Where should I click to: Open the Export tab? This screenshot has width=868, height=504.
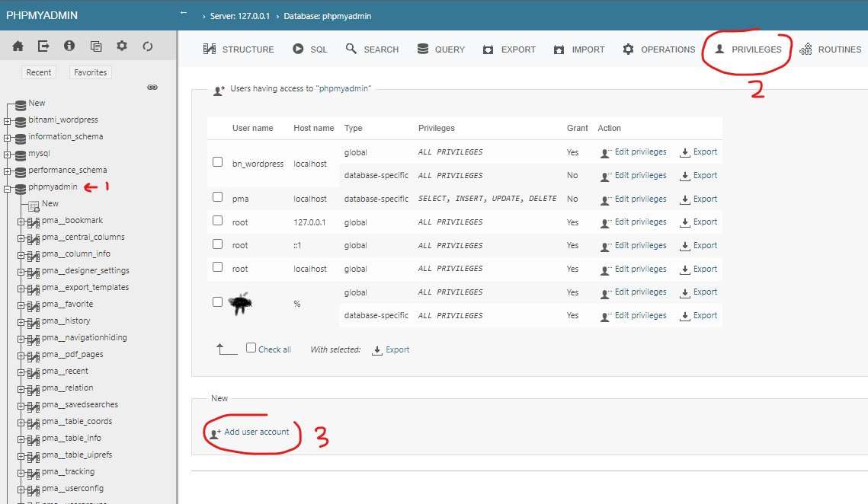(509, 49)
